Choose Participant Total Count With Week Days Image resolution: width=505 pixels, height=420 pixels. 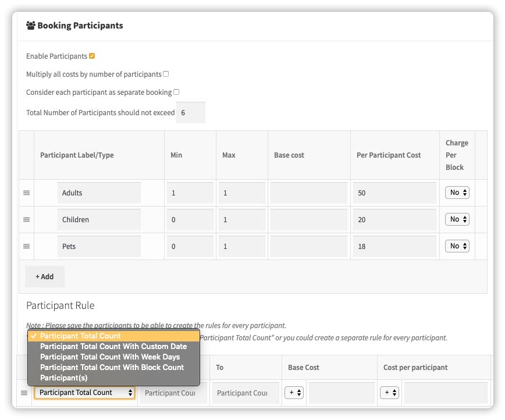(x=113, y=357)
